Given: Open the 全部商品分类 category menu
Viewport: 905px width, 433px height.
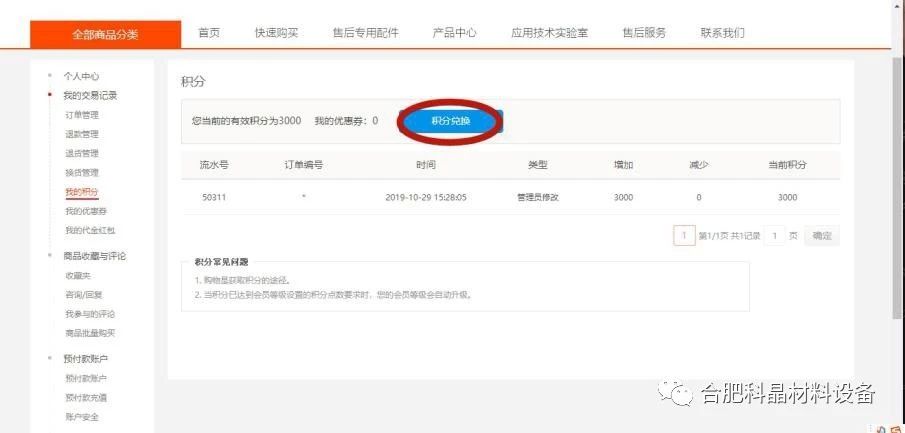Looking at the screenshot, I should [x=106, y=34].
